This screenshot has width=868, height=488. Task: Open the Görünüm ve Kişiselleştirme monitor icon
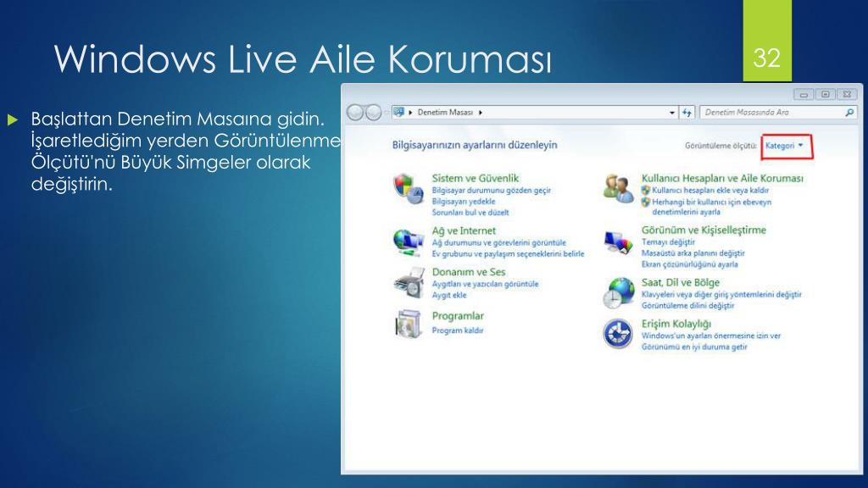point(618,241)
